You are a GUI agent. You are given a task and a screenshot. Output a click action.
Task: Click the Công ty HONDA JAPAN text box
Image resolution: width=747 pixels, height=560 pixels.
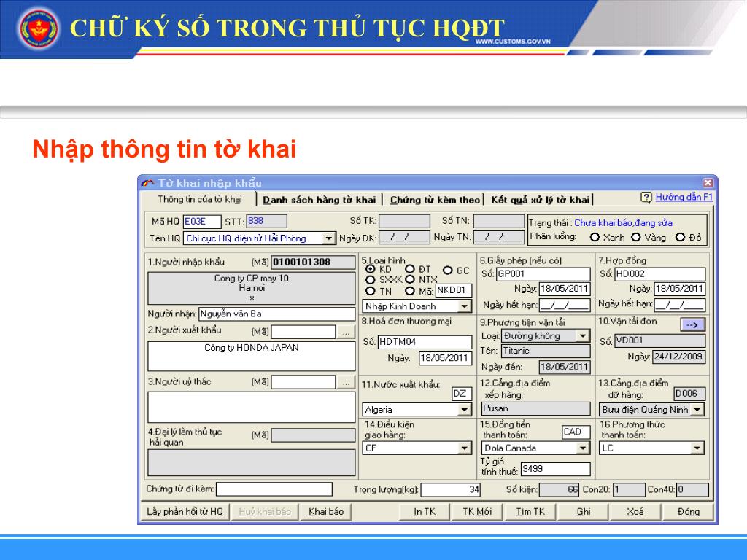[x=252, y=356]
